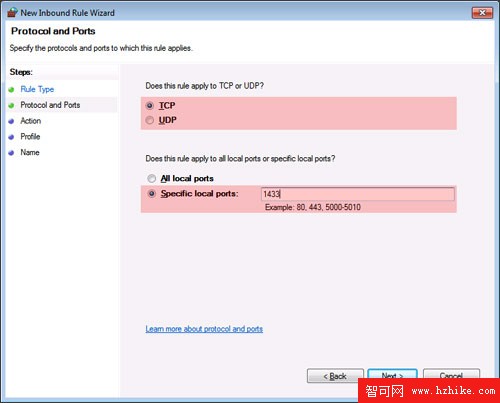Cancel the New Inbound Rule Wizard

coord(451,374)
